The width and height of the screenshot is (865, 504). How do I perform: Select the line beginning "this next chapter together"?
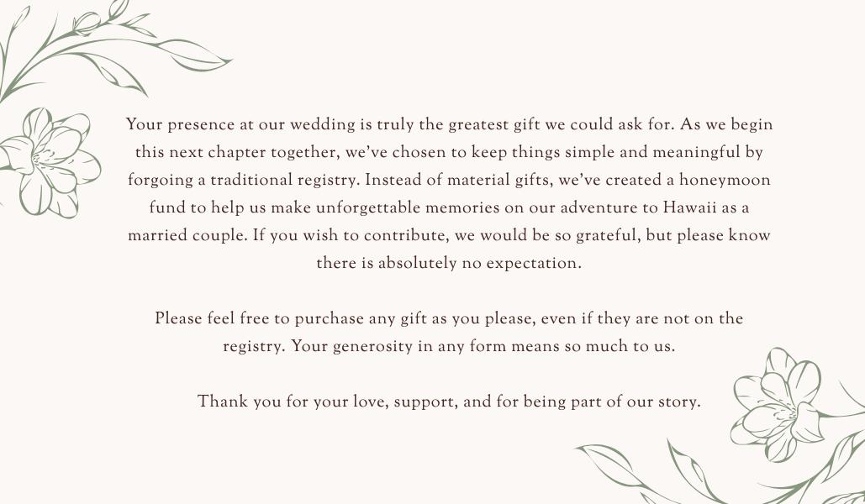click(449, 152)
